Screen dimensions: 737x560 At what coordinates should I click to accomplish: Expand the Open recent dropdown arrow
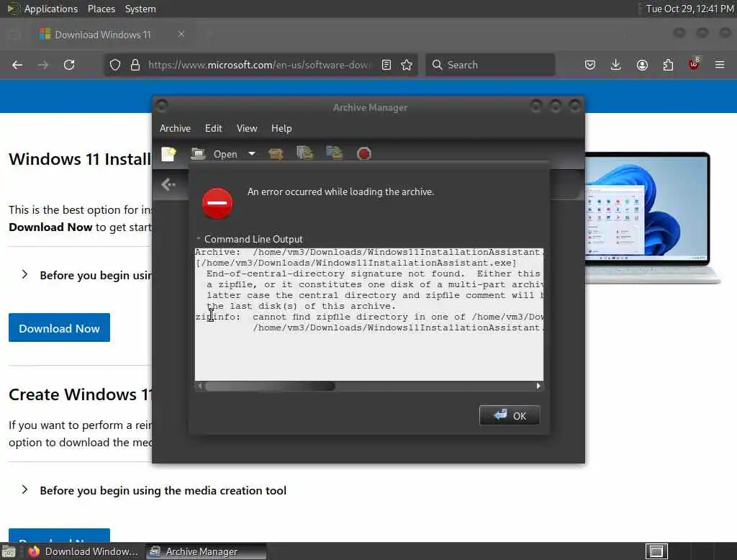252,154
